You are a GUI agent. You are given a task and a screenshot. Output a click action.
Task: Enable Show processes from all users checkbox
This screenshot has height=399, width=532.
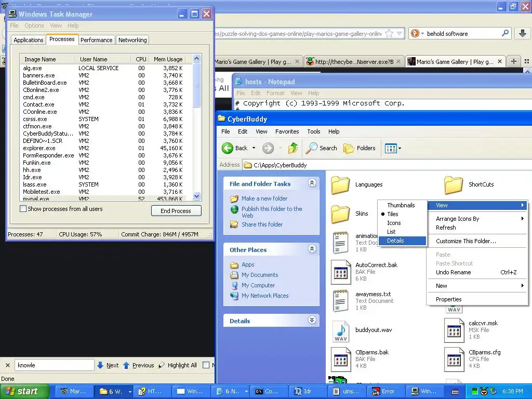(x=23, y=209)
